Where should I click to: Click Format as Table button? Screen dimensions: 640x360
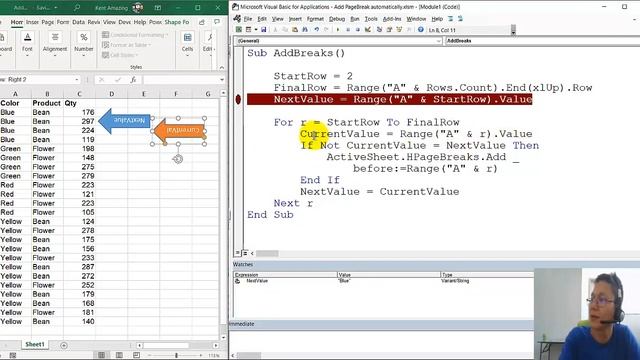(x=127, y=45)
